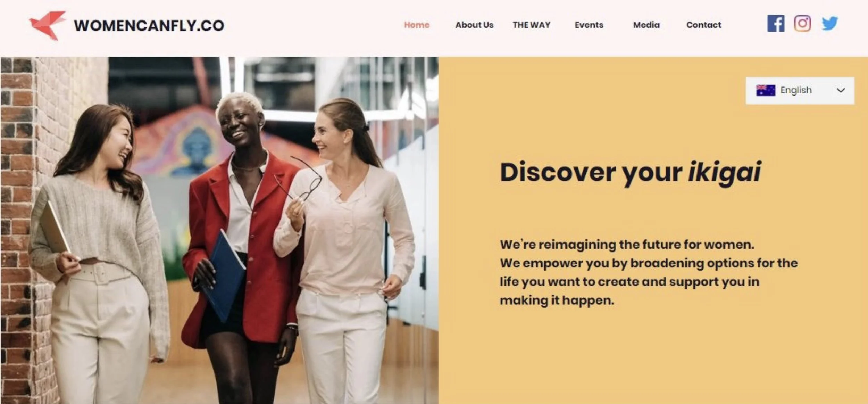Navigate to the Events page
The height and width of the screenshot is (404, 868).
click(x=589, y=25)
